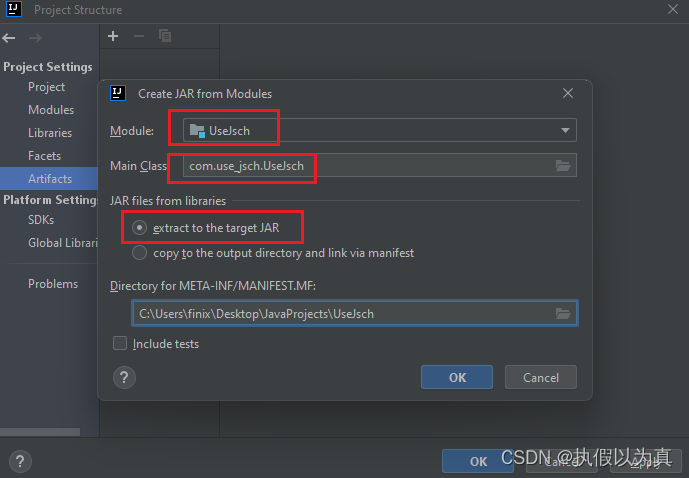Image resolution: width=689 pixels, height=478 pixels.
Task: Open the Modules settings page
Action: (x=51, y=110)
